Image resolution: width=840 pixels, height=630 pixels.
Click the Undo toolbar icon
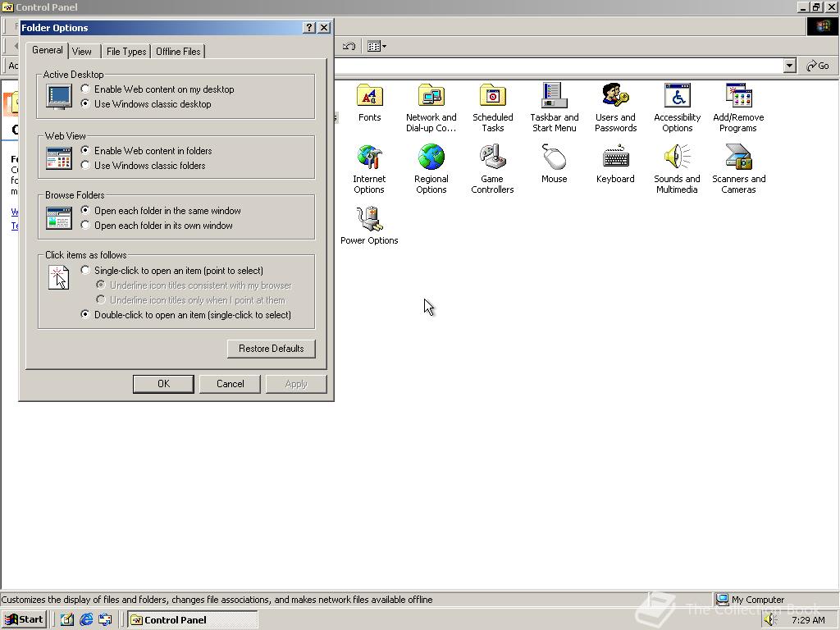pyautogui.click(x=349, y=47)
